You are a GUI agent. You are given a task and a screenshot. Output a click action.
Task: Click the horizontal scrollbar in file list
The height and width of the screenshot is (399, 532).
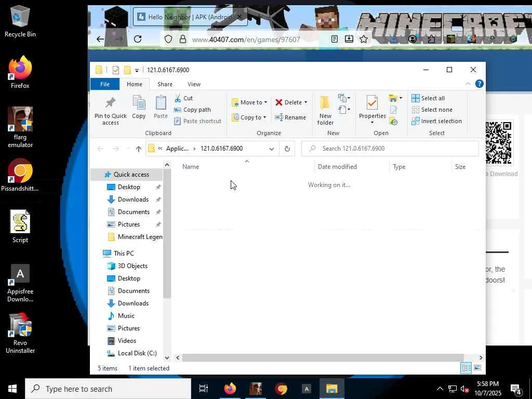click(x=323, y=357)
